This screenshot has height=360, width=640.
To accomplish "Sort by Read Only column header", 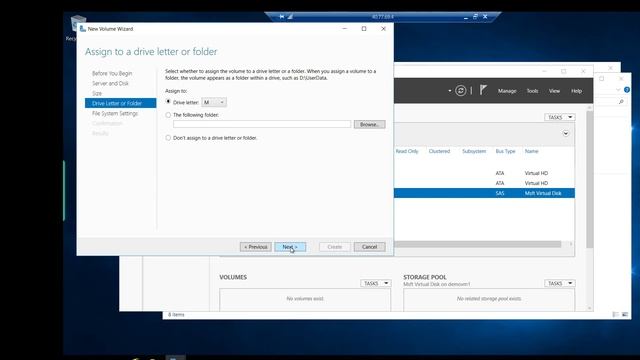I will (407, 151).
